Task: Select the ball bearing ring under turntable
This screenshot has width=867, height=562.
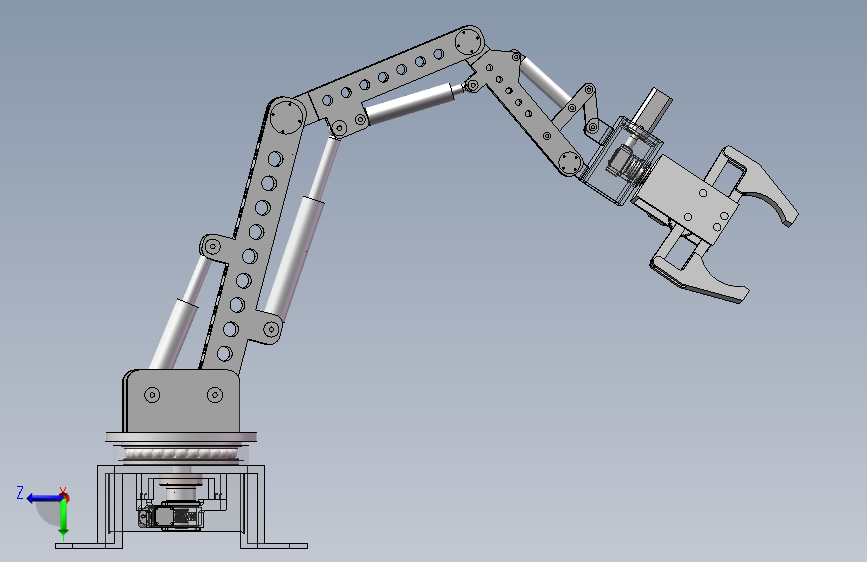Action: pos(181,454)
